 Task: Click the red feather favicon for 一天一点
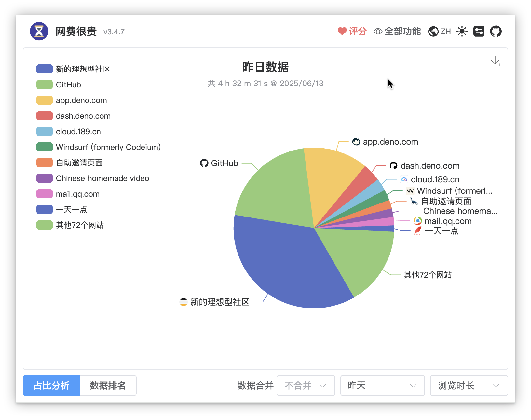click(x=418, y=231)
